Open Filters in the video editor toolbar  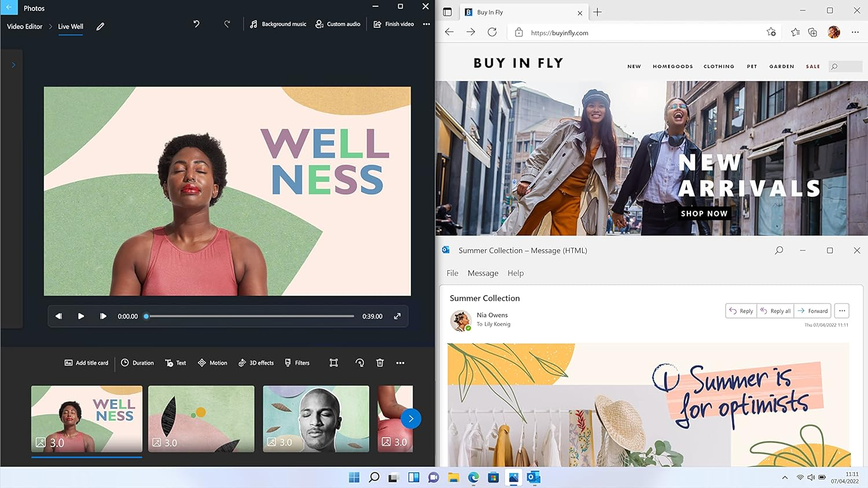(x=297, y=363)
